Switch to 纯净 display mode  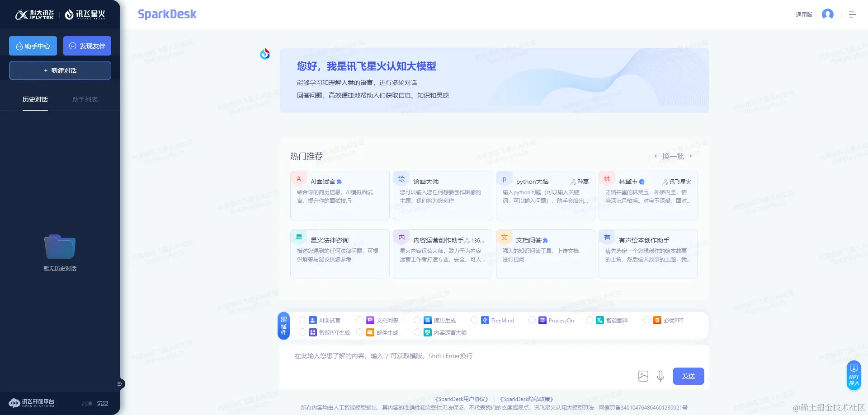pos(87,404)
